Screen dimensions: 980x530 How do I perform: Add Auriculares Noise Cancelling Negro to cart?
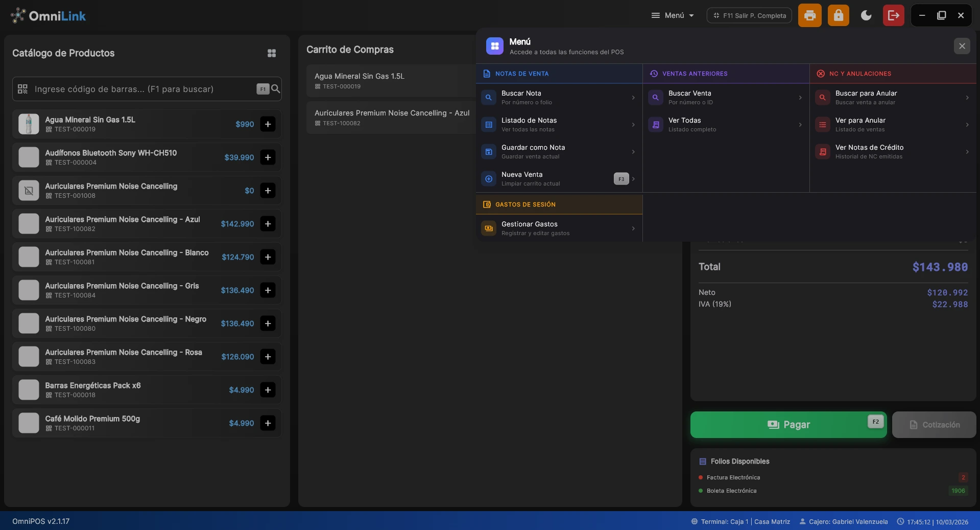(268, 324)
